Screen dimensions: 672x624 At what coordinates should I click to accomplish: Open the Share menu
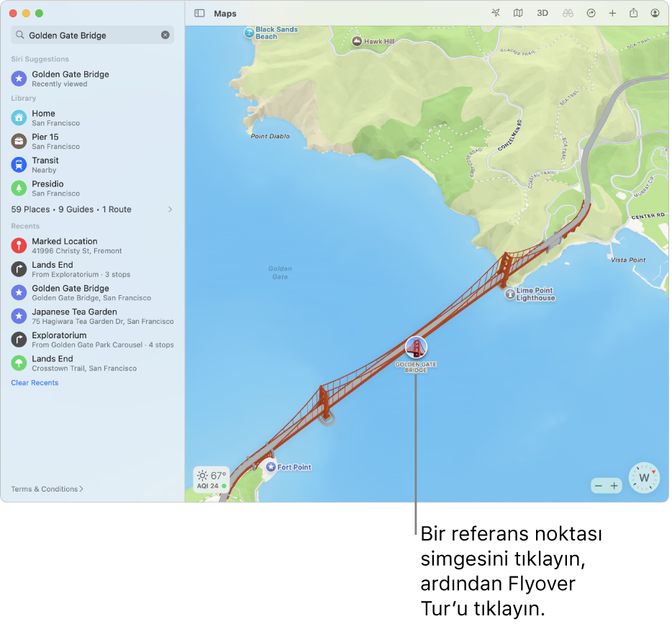[x=633, y=13]
